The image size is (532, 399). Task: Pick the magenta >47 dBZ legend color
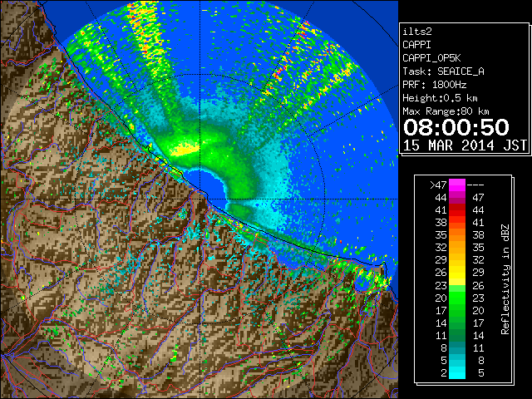pyautogui.click(x=457, y=185)
